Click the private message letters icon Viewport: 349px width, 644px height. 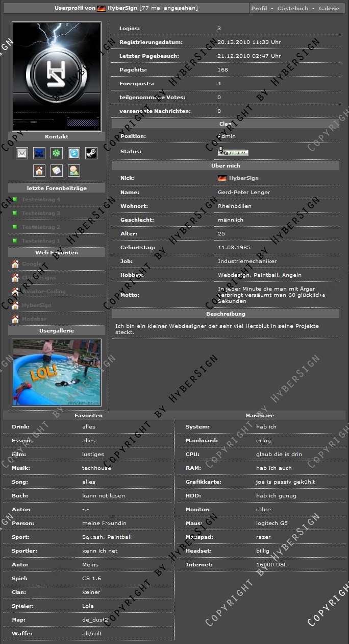tap(57, 171)
